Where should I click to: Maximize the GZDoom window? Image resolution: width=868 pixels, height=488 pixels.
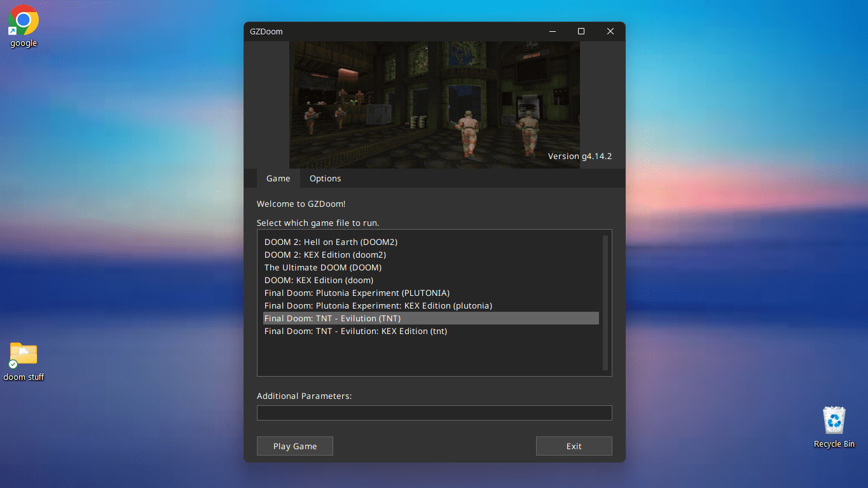click(x=581, y=31)
